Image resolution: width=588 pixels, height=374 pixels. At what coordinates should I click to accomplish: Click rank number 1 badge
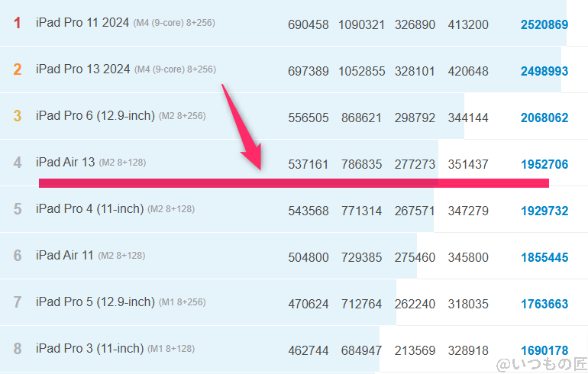tap(18, 23)
